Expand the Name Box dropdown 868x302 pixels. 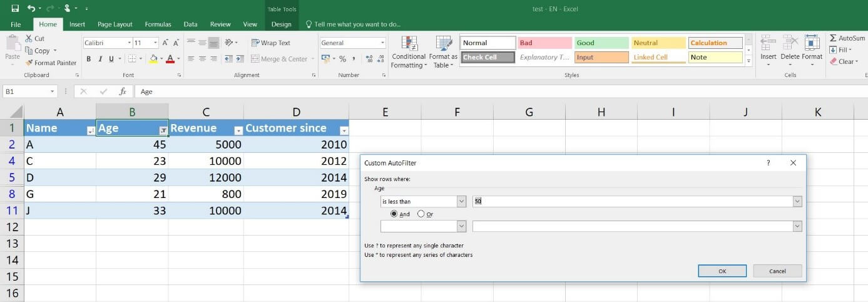pyautogui.click(x=53, y=91)
